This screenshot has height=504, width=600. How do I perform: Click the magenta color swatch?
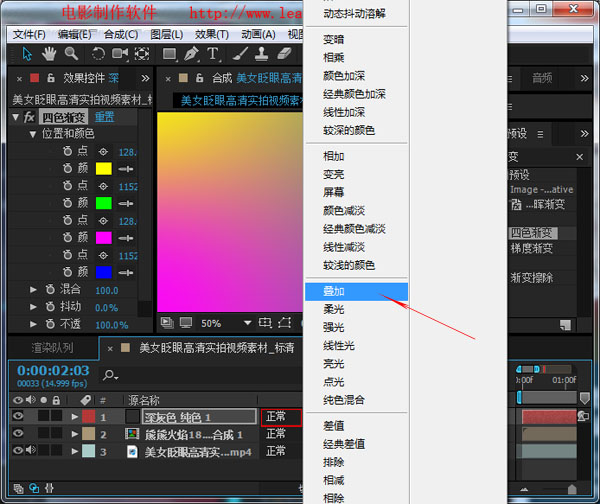(104, 238)
